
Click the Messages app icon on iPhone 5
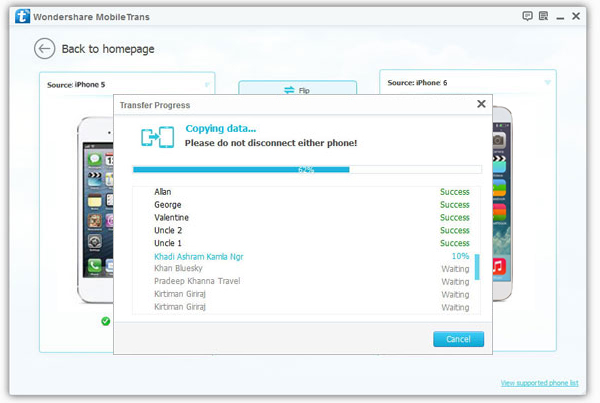pyautogui.click(x=95, y=159)
